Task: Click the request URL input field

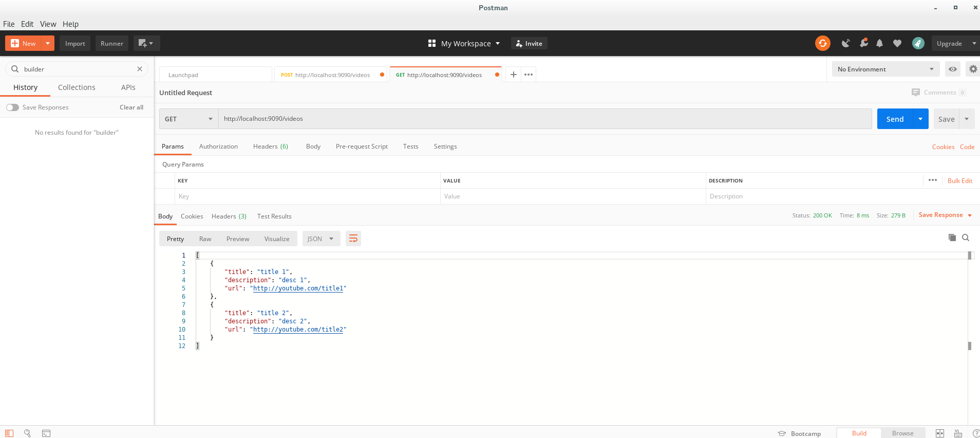Action: (x=545, y=119)
